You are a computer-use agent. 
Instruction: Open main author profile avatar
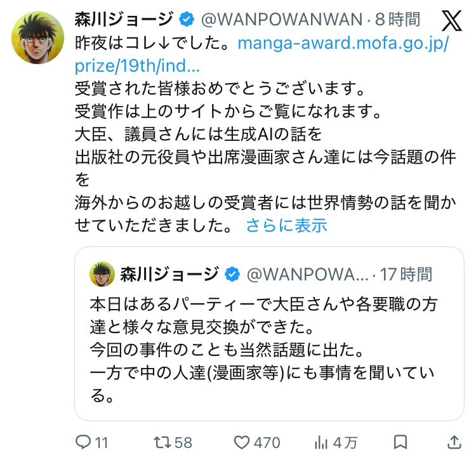[x=37, y=37]
